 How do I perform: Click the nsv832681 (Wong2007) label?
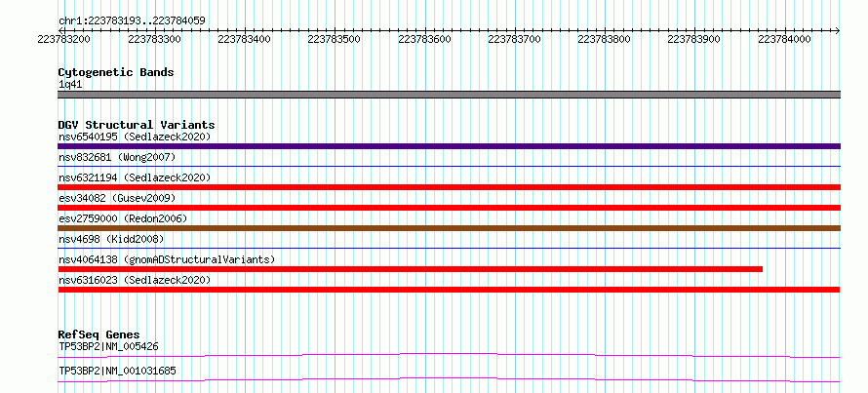pos(117,158)
